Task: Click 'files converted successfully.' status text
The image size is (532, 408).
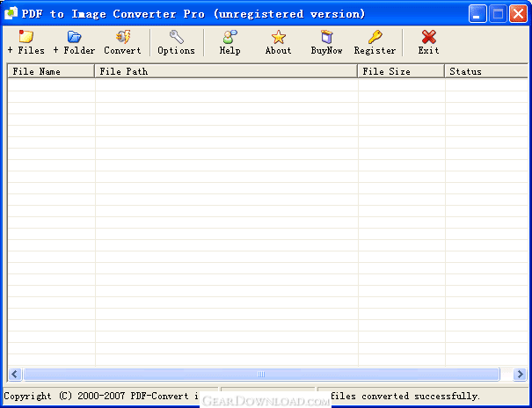Action: point(405,397)
